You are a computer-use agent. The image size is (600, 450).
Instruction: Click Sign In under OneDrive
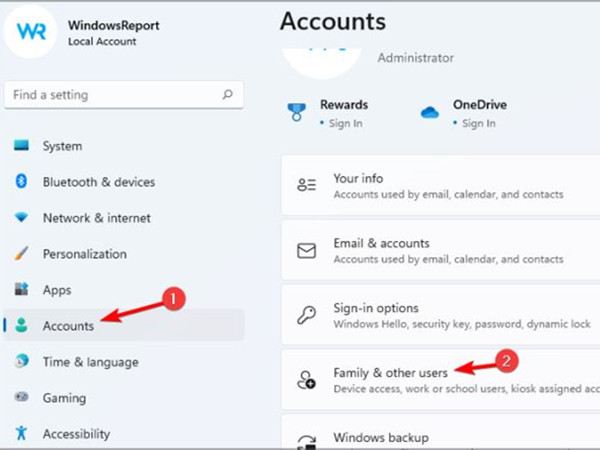tap(477, 124)
